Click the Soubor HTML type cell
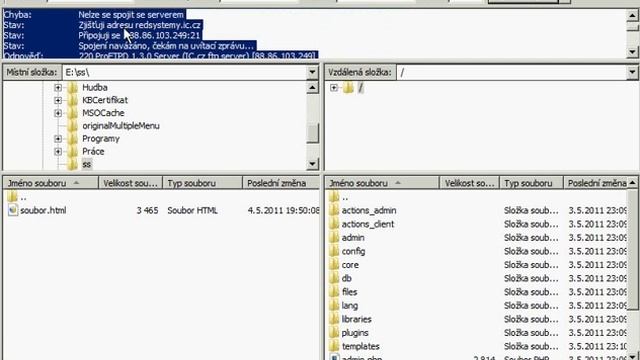Viewport: 640px width, 360px height. 192,210
